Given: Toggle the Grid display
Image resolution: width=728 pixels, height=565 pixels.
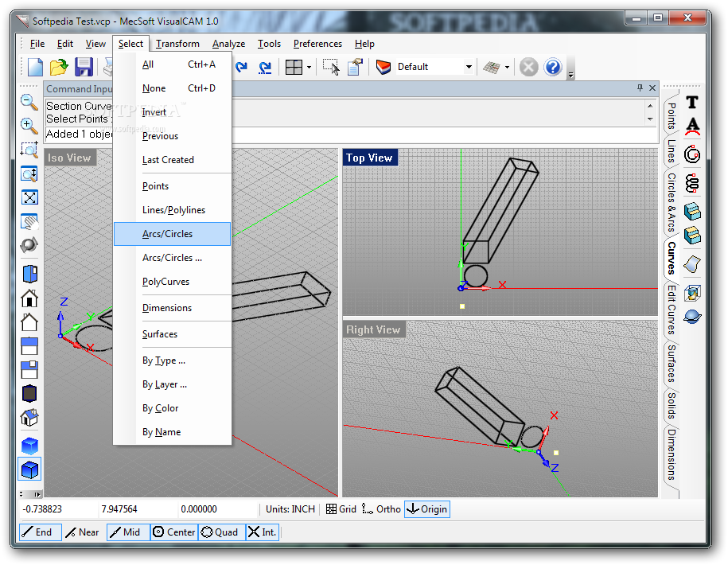Looking at the screenshot, I should 341,509.
